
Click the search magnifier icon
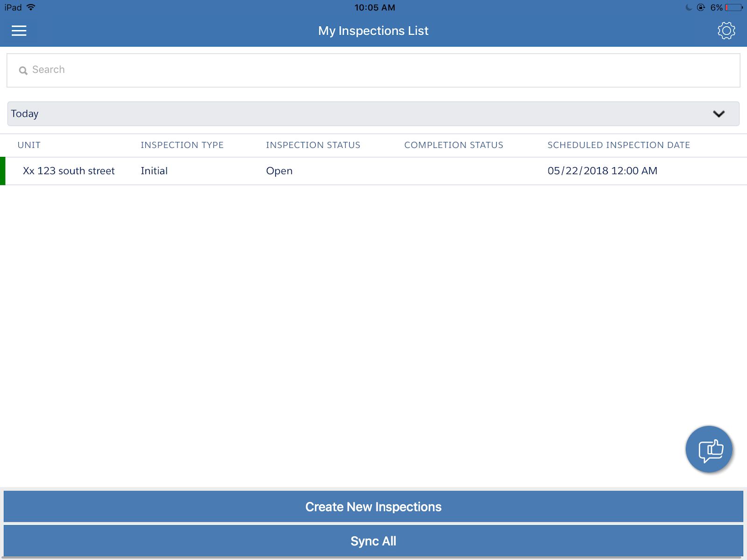click(x=23, y=70)
